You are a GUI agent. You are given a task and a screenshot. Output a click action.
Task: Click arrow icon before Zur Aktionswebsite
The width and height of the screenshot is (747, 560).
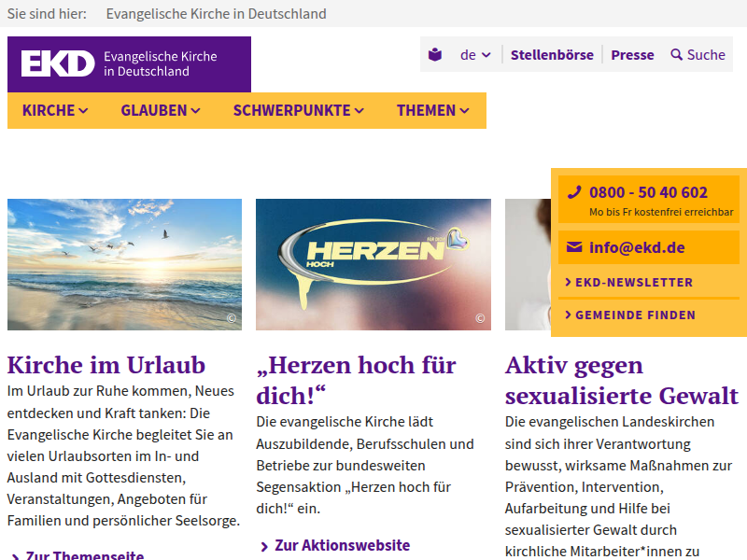[x=264, y=547]
